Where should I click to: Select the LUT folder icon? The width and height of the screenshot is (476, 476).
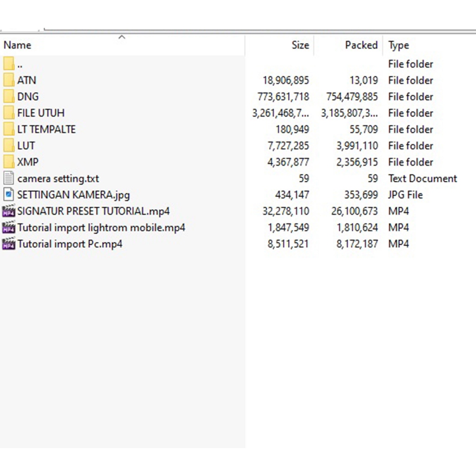point(9,146)
